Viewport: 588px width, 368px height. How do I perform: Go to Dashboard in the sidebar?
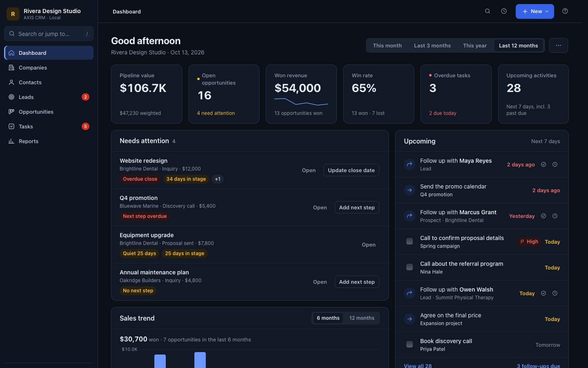pyautogui.click(x=49, y=53)
